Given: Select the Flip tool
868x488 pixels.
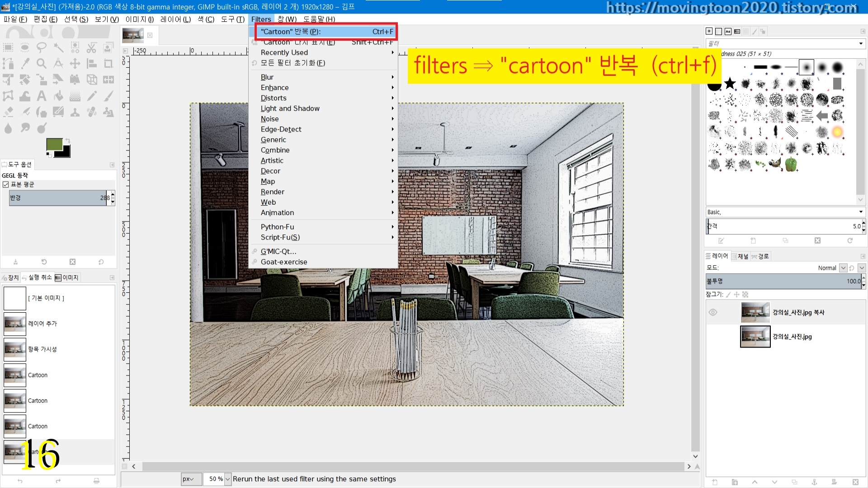Looking at the screenshot, I should [x=108, y=80].
